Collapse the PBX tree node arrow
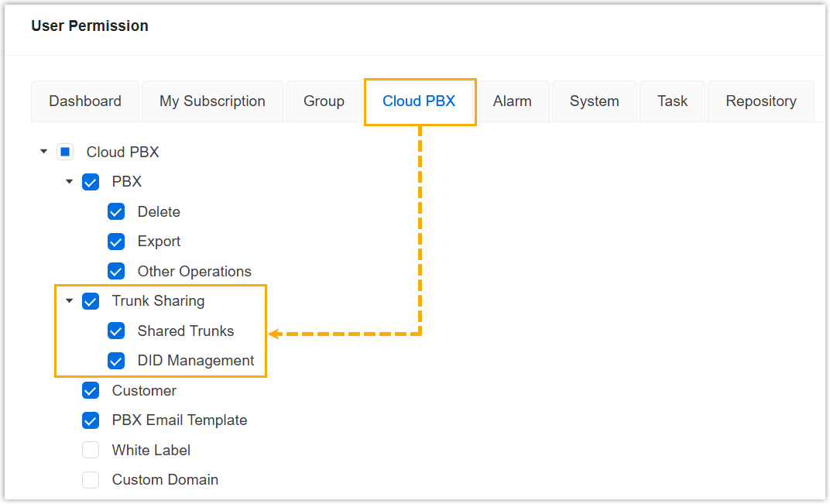Screen dimensions: 830x504 click(x=69, y=182)
